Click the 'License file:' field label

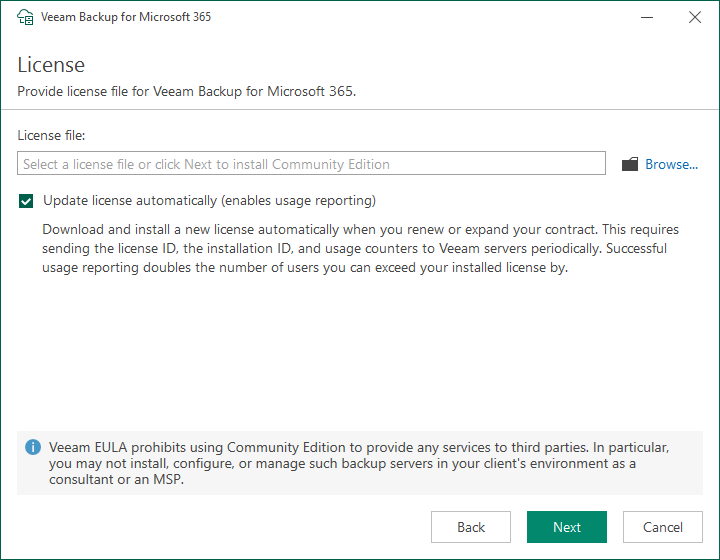(51, 135)
